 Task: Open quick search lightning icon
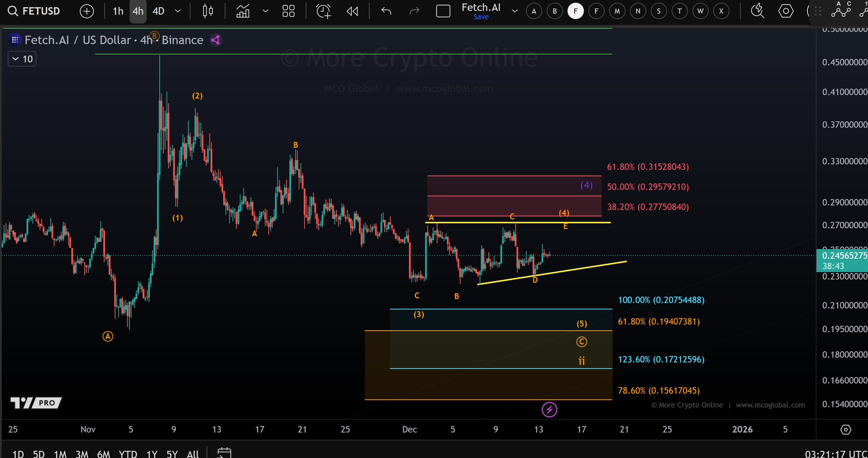coord(757,11)
